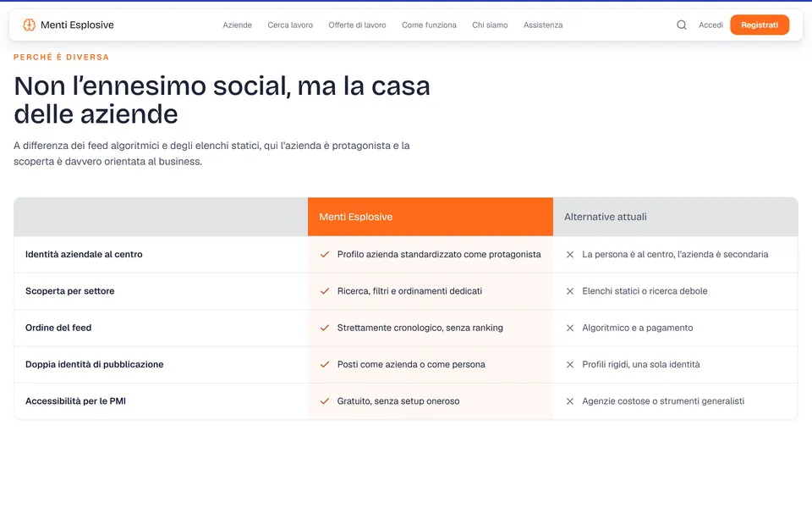Viewport: 812px width, 508px height.
Task: Click the X icon beside Profili rigidi
Action: [x=569, y=364]
